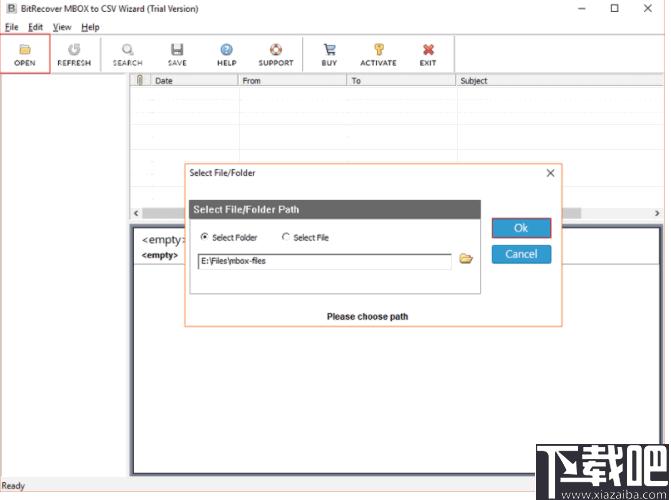Sort by the To column header
Viewport: 671px width, 500px height.
point(401,80)
